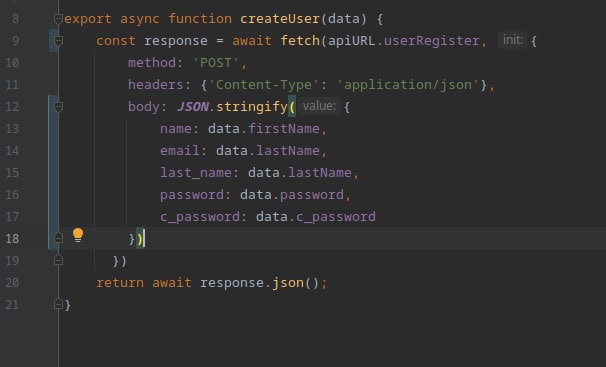Click line number 19 in gutter
The height and width of the screenshot is (367, 606).
(12, 261)
